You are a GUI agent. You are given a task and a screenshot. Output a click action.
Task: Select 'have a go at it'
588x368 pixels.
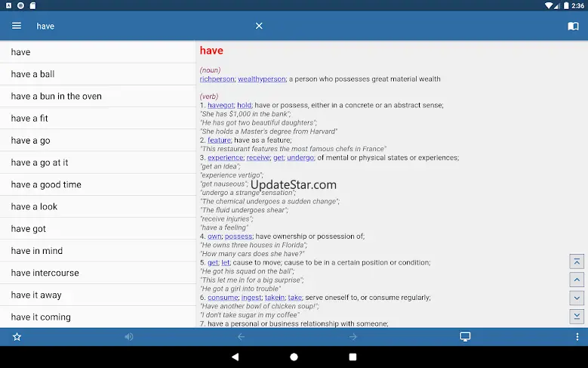pos(98,162)
